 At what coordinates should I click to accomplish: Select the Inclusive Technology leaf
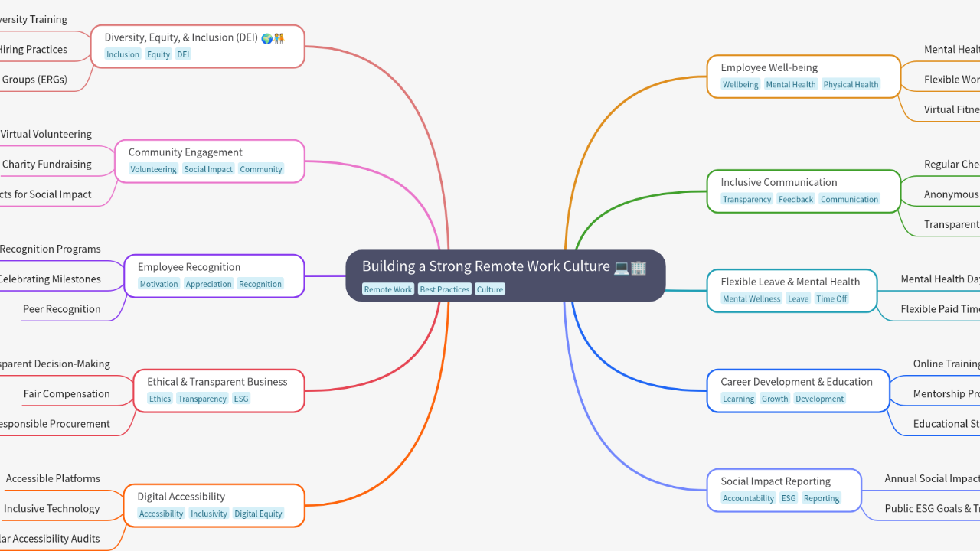(x=51, y=509)
